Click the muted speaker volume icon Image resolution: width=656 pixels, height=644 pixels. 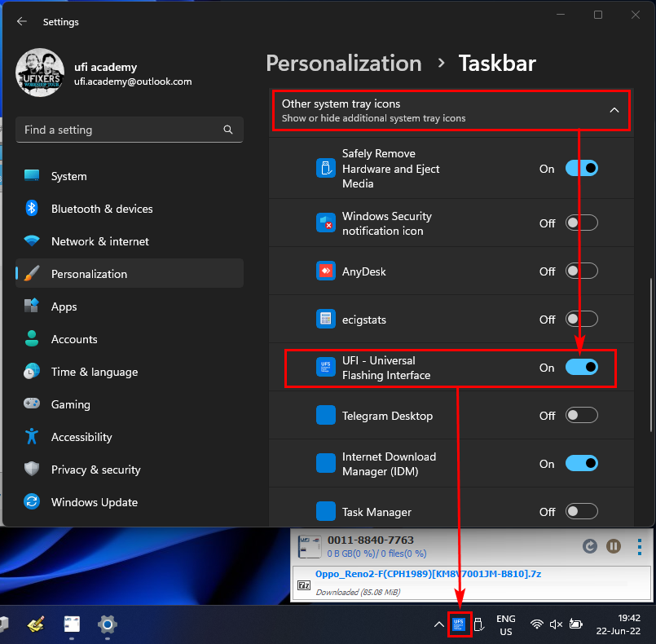pyautogui.click(x=556, y=624)
